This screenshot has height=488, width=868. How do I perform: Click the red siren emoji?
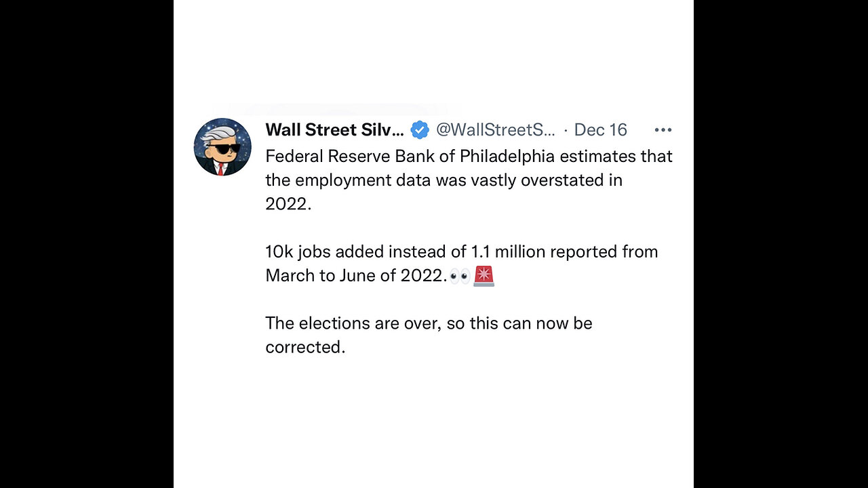pyautogui.click(x=484, y=276)
